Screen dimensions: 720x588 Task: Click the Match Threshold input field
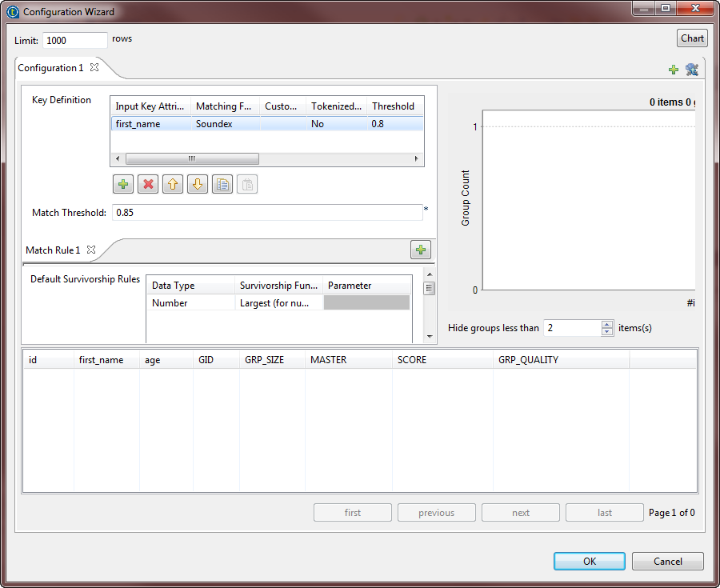(x=266, y=213)
